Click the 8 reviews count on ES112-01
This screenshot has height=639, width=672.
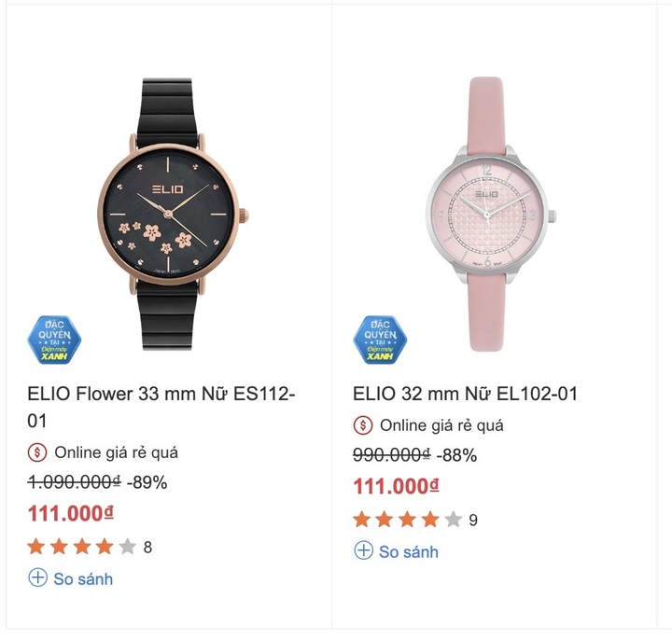coord(147,548)
